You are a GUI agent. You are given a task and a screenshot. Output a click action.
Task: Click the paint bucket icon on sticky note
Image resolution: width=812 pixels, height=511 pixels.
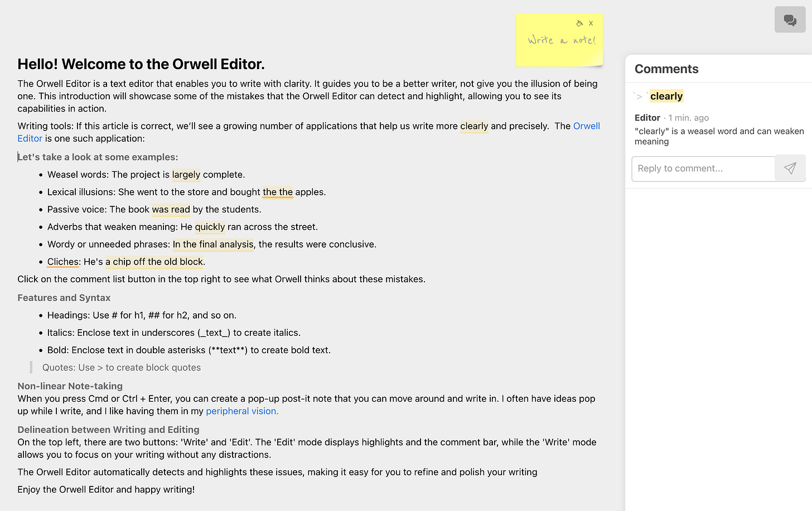(579, 23)
